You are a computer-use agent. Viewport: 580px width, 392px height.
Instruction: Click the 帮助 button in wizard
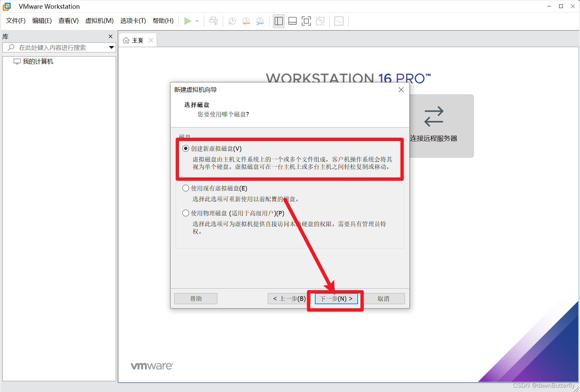click(x=196, y=298)
